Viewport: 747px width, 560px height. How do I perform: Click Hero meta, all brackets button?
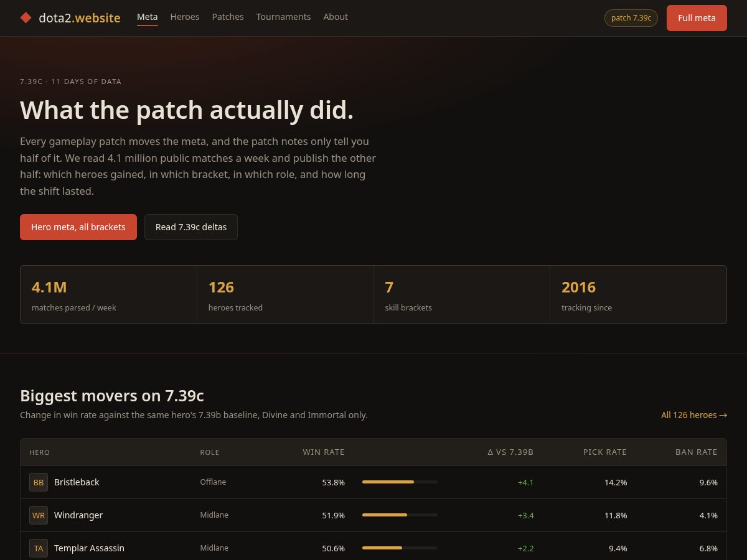coord(78,227)
